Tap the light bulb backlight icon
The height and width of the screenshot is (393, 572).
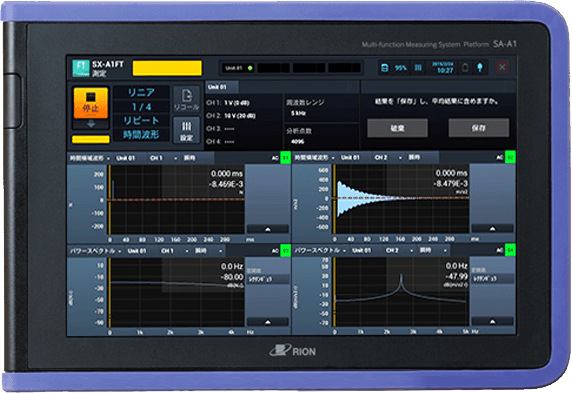coord(480,68)
